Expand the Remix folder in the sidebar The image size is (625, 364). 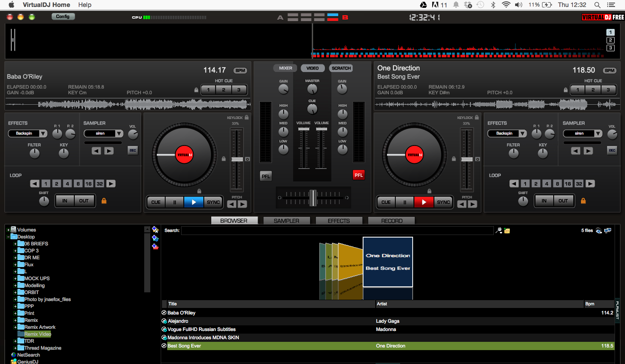14,320
